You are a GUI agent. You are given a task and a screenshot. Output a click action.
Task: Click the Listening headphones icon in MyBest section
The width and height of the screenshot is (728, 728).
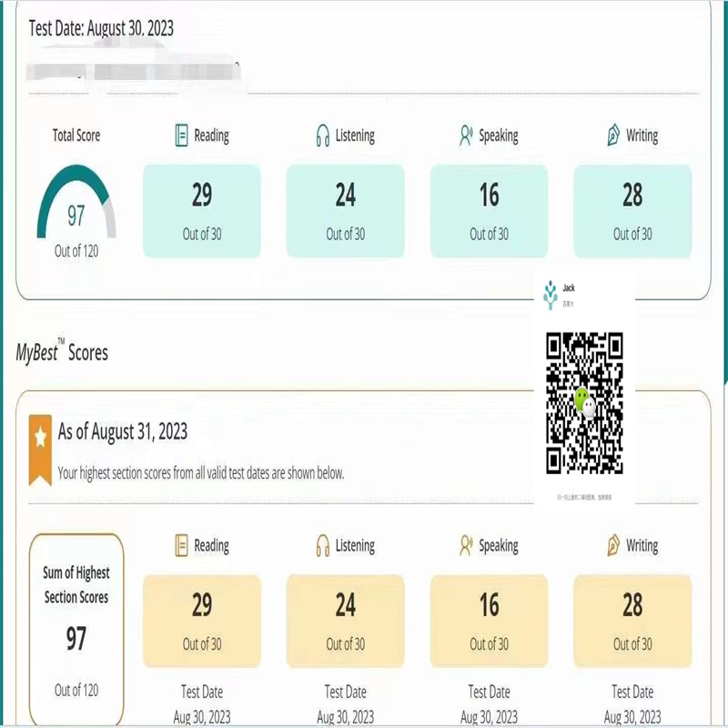point(322,546)
